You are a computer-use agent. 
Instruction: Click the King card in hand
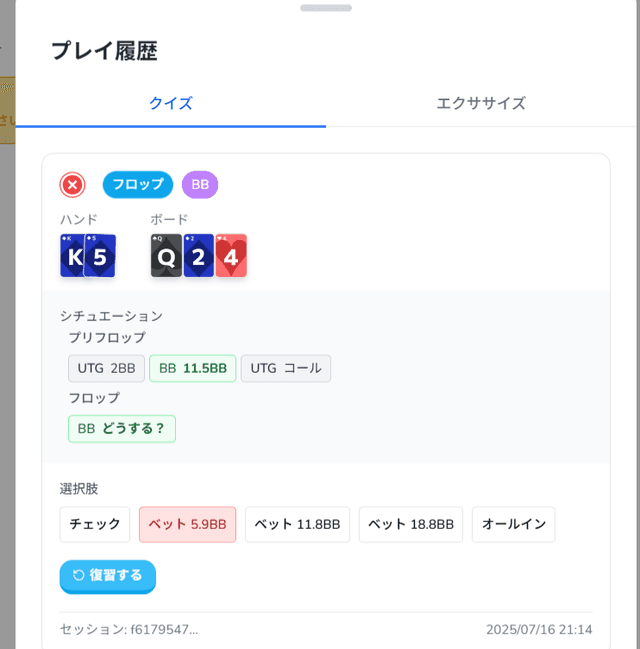pyautogui.click(x=71, y=257)
